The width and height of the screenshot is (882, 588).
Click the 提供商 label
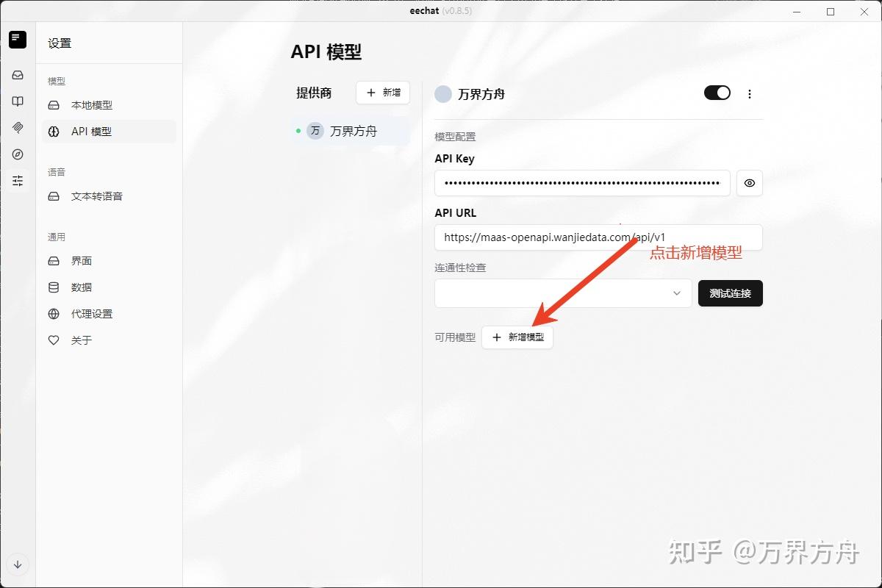point(314,93)
